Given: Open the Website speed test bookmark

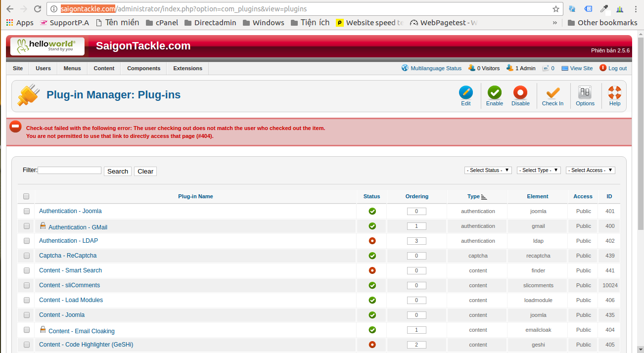Looking at the screenshot, I should (369, 23).
